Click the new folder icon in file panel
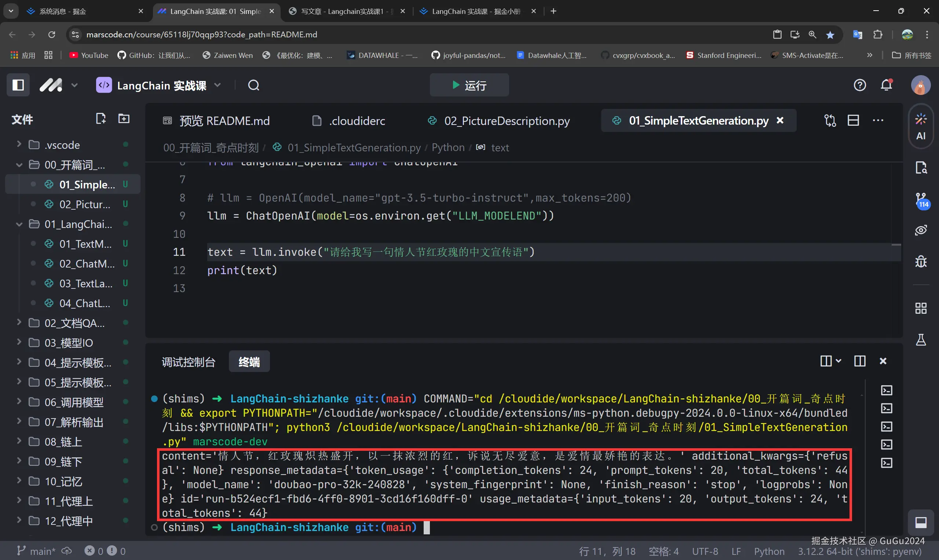The height and width of the screenshot is (560, 939). [124, 119]
